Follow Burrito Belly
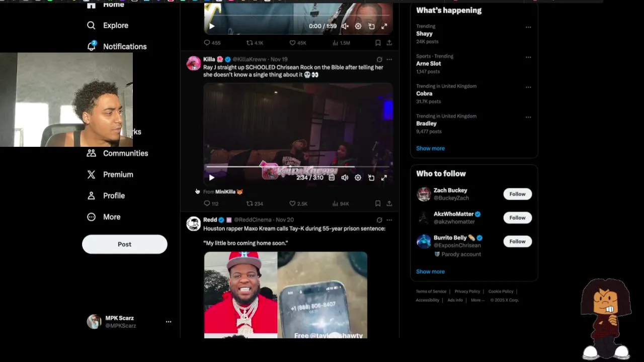Viewport: 644px width, 362px height. (517, 241)
